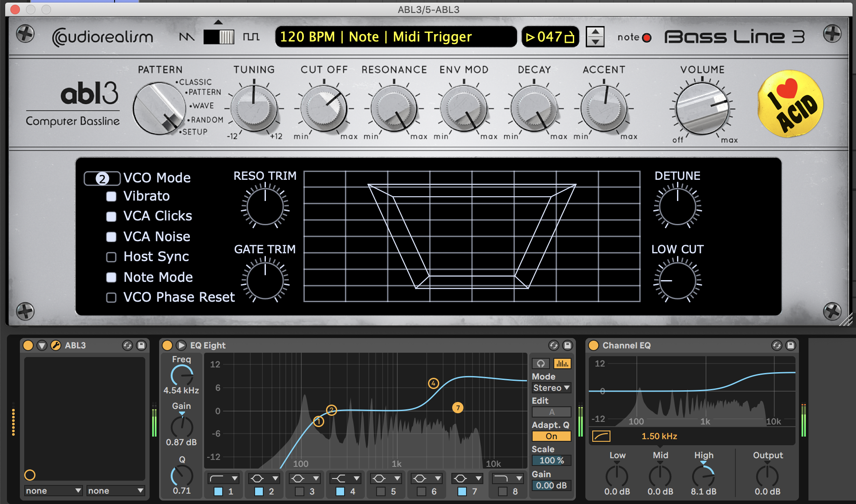The width and height of the screenshot is (856, 504).
Task: Click the 120 BPM Note Midi Trigger display
Action: 396,37
